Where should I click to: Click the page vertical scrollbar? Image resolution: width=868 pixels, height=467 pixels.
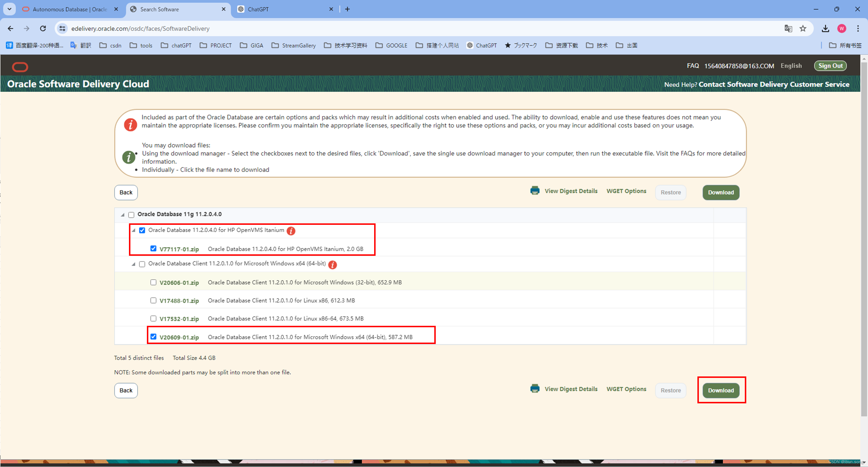tap(864, 239)
